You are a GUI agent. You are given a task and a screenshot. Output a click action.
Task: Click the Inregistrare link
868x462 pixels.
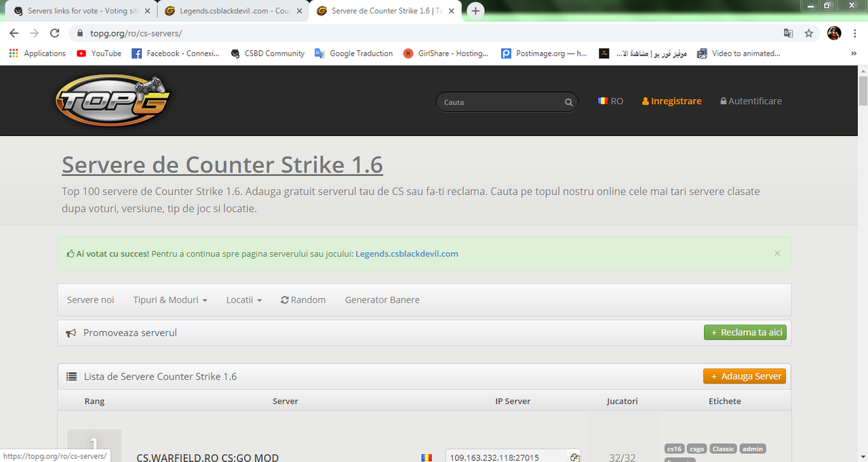(671, 101)
